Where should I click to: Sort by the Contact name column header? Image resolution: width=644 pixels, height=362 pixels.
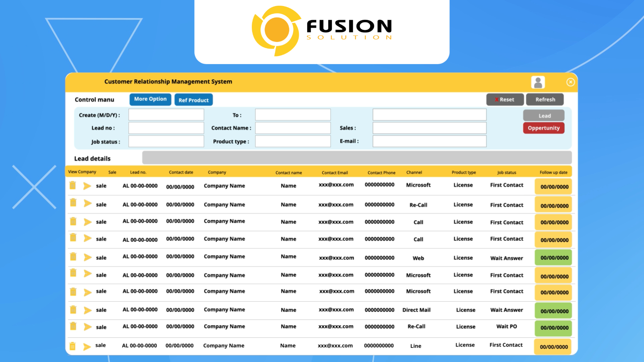click(288, 173)
